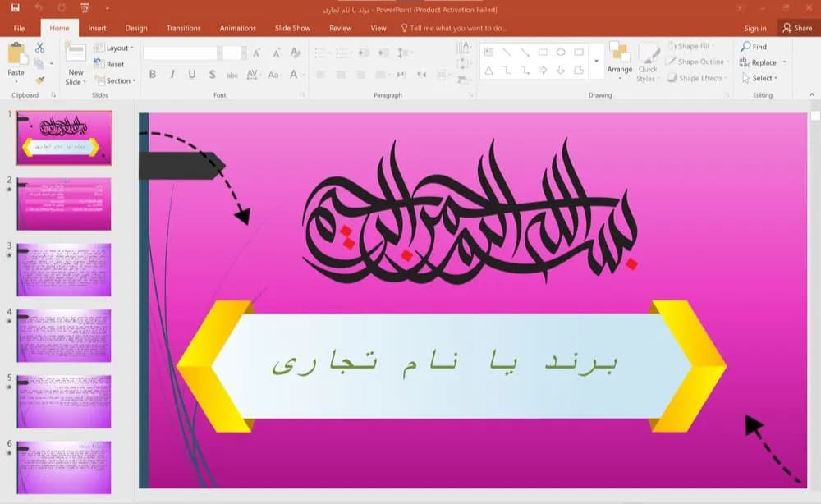The image size is (821, 504).
Task: Click the Sign in link
Action: point(755,28)
